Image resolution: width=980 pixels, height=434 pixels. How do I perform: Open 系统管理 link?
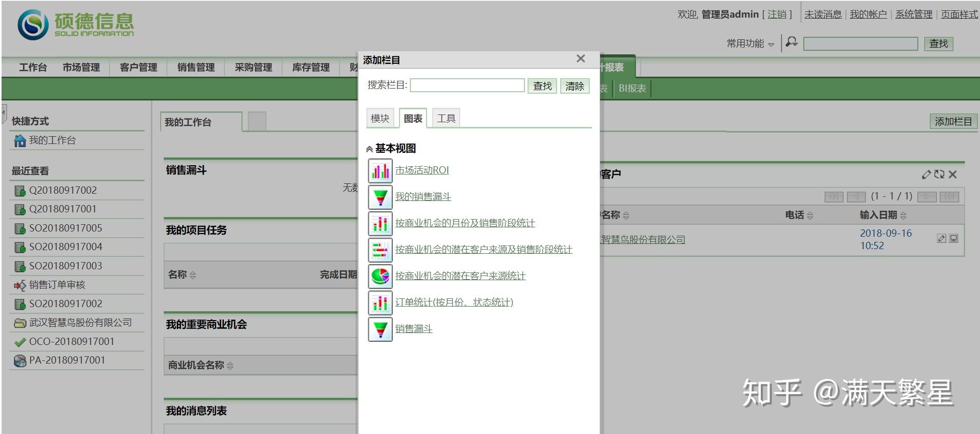[x=914, y=15]
